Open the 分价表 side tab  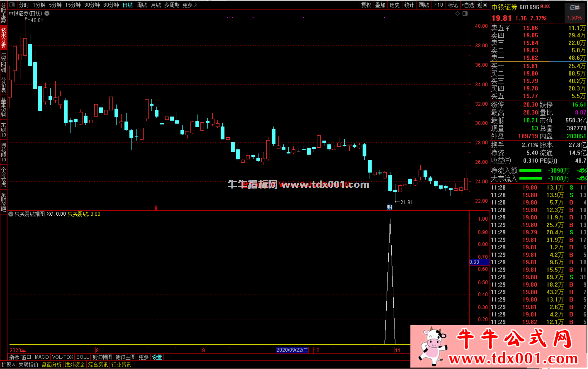[x=4, y=85]
